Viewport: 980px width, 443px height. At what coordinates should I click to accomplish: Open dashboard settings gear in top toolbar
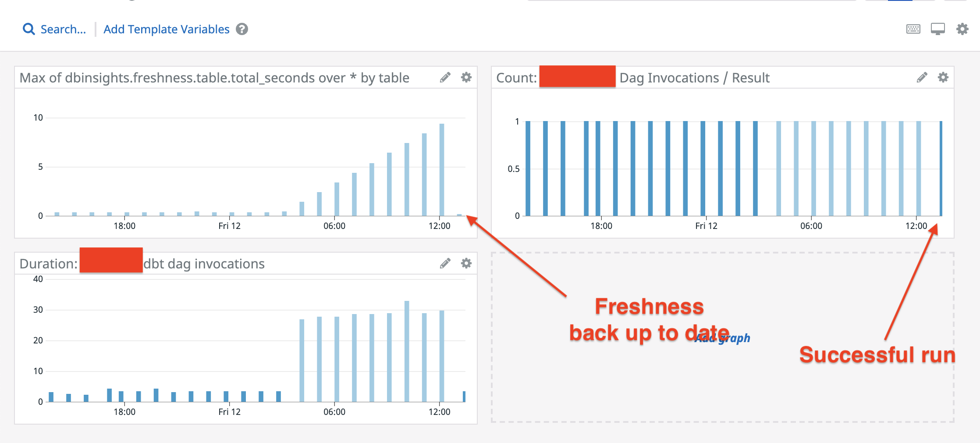(x=962, y=29)
